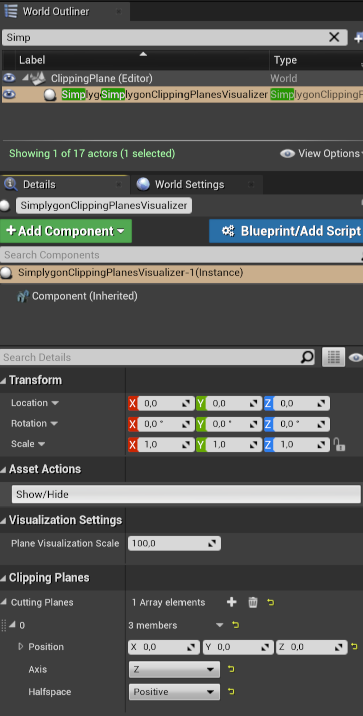The image size is (363, 716).
Task: Clear the World Outliner search text
Action: click(x=334, y=37)
